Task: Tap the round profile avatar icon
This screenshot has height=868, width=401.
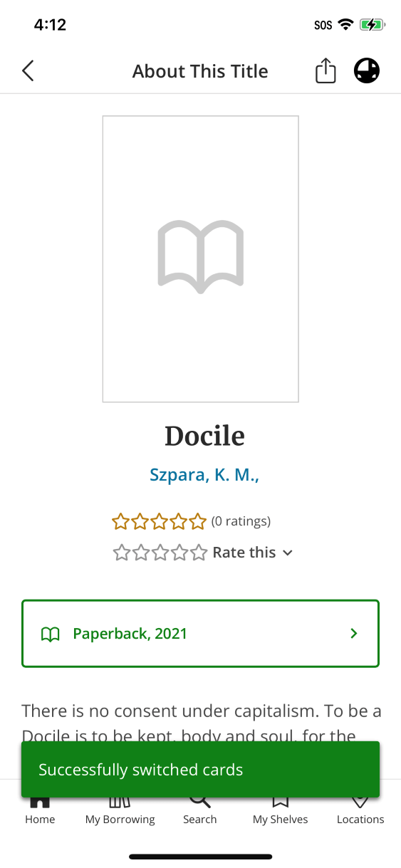Action: (367, 71)
